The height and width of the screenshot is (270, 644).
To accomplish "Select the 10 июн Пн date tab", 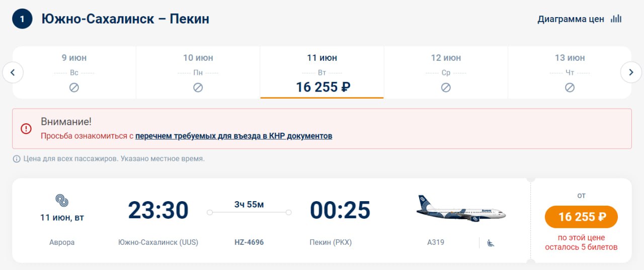I will [x=198, y=73].
